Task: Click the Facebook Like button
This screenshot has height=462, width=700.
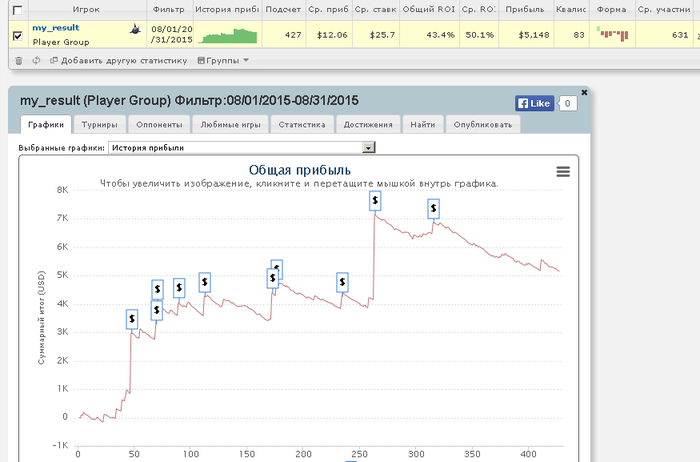Action: pos(534,104)
